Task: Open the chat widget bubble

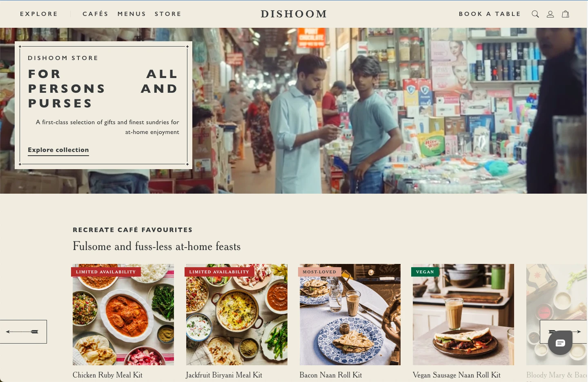Action: point(560,343)
